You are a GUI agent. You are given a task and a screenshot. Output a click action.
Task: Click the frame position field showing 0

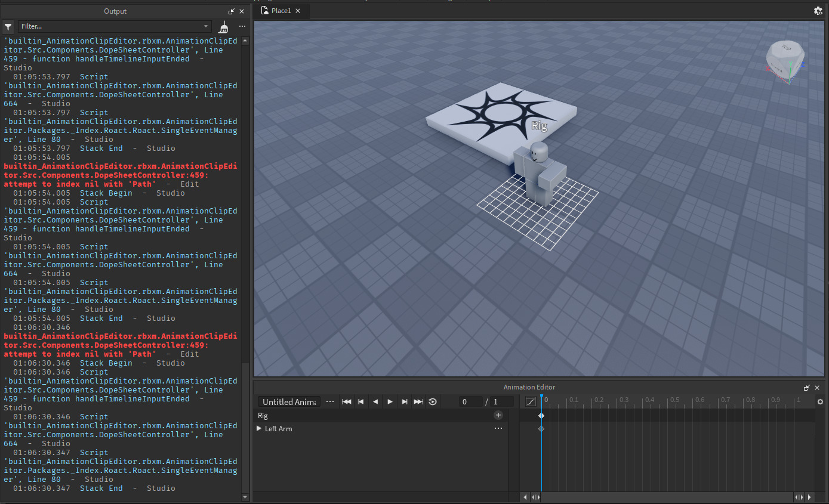[x=470, y=401]
